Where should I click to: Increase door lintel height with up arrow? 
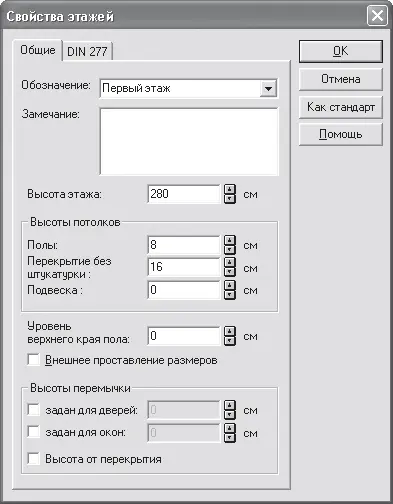coord(230,405)
